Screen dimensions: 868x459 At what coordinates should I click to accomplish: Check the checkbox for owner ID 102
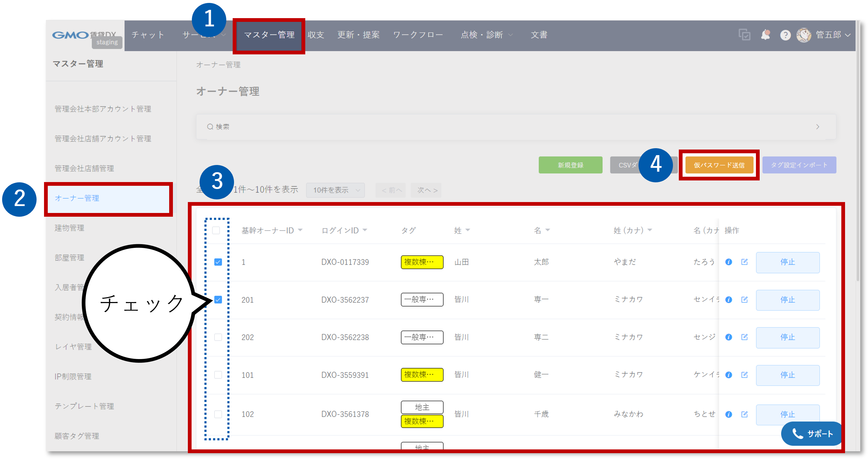point(218,414)
